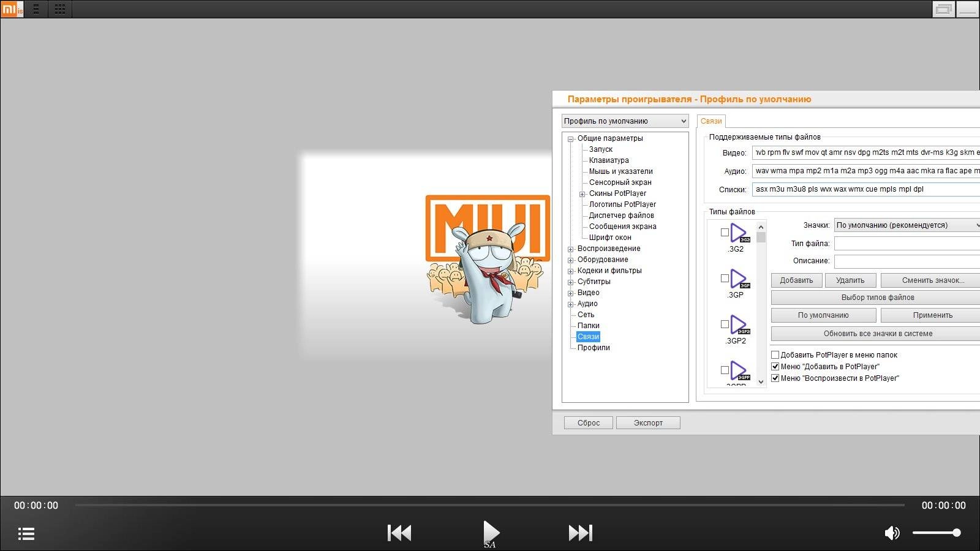The image size is (980, 551).
Task: Select Диспетчер файлов in tree
Action: [x=622, y=216]
